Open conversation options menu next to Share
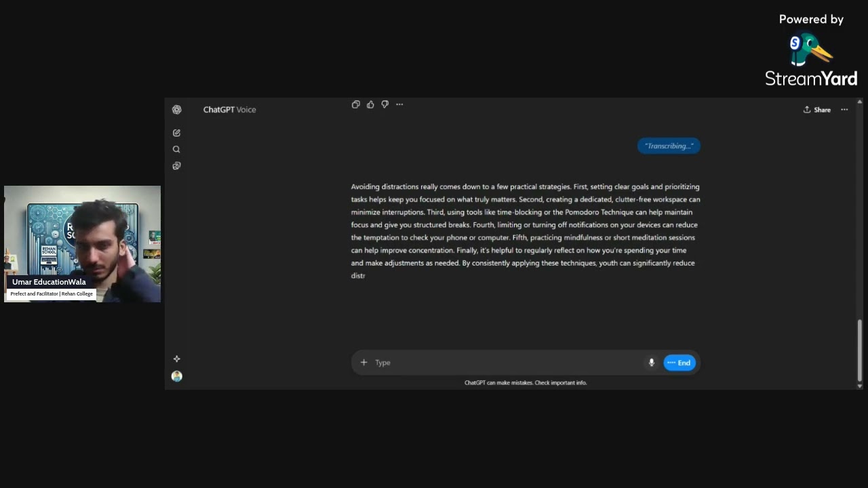This screenshot has width=868, height=488. 844,110
